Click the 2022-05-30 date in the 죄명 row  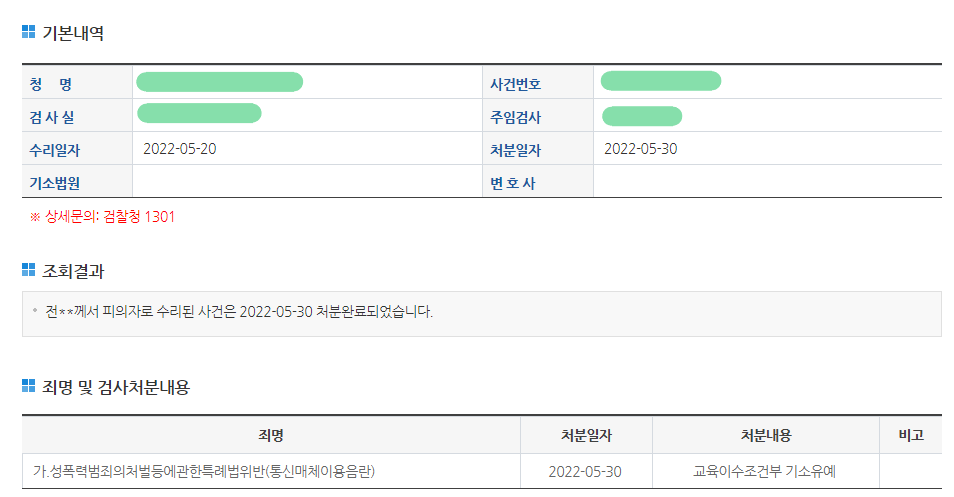click(586, 471)
